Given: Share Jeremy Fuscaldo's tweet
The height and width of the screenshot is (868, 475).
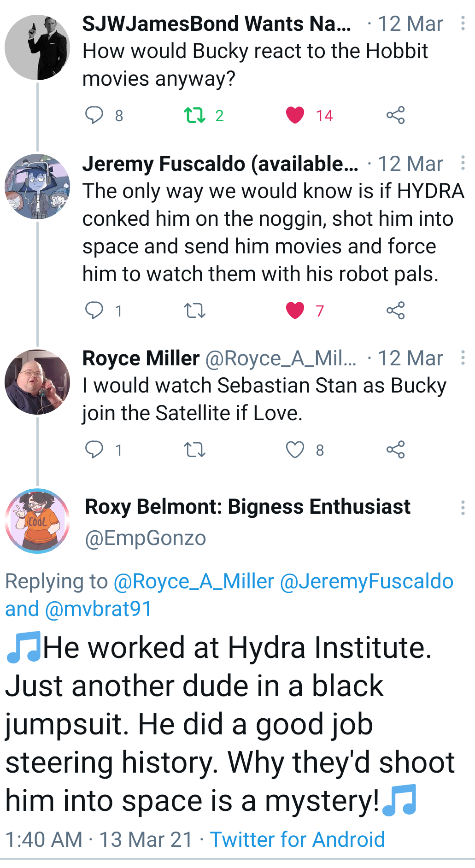Looking at the screenshot, I should (x=395, y=311).
